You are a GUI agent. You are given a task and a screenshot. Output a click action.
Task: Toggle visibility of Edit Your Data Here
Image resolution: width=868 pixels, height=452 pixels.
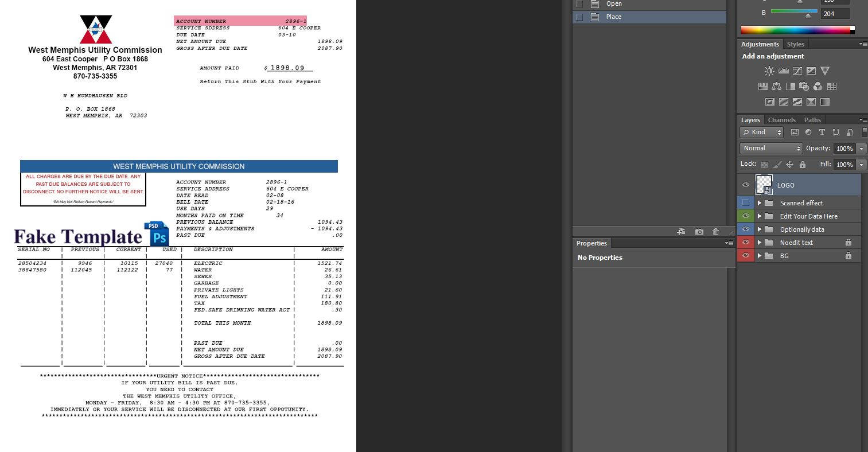pos(745,216)
